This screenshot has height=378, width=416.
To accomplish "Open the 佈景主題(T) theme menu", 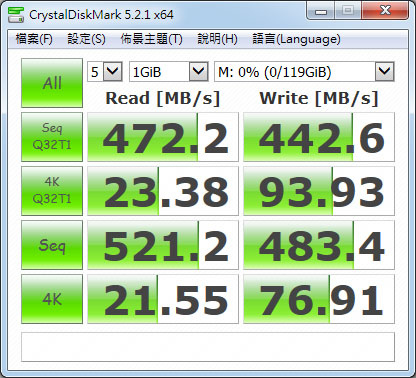I will [x=151, y=39].
